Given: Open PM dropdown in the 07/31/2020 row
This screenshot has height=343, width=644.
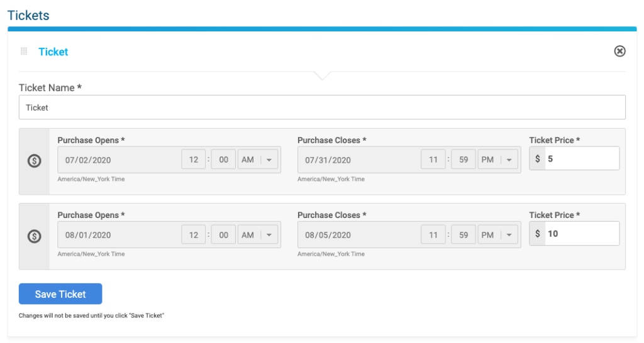Looking at the screenshot, I should click(498, 160).
